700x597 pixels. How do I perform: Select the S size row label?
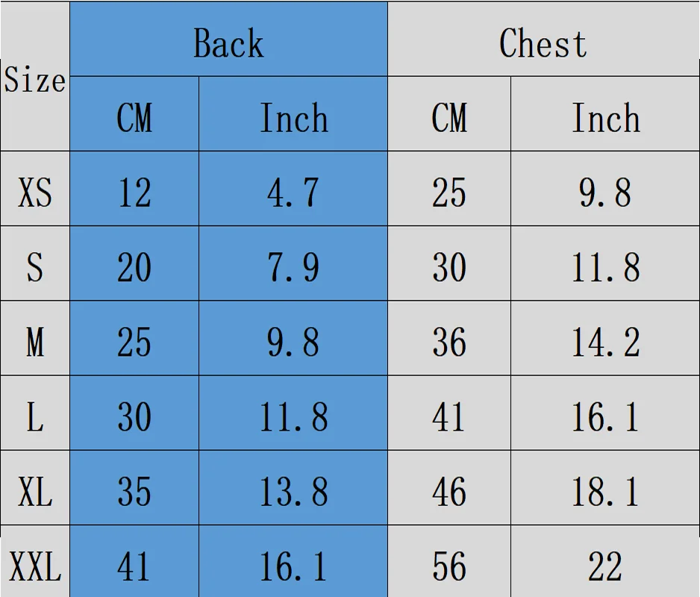[x=35, y=267]
